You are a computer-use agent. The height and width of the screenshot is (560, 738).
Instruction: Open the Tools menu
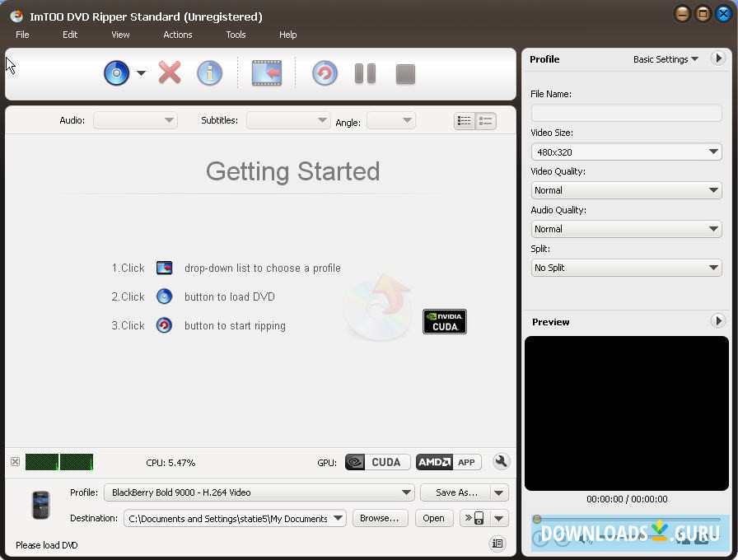[236, 35]
